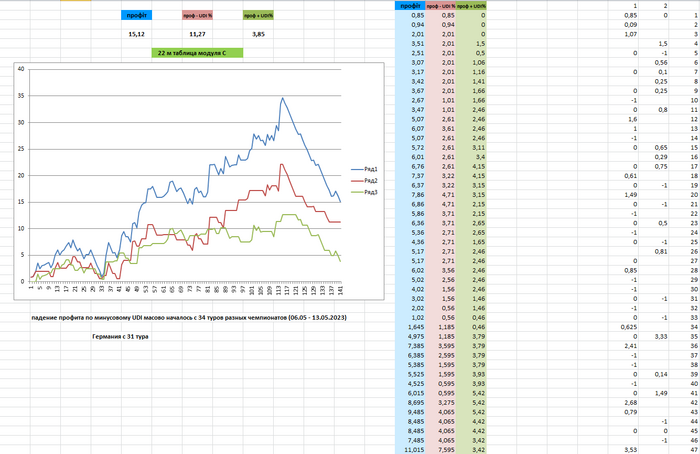Screen dimensions: 700x454
Task: Select the blue column cell 6,015
Action: tap(410, 393)
